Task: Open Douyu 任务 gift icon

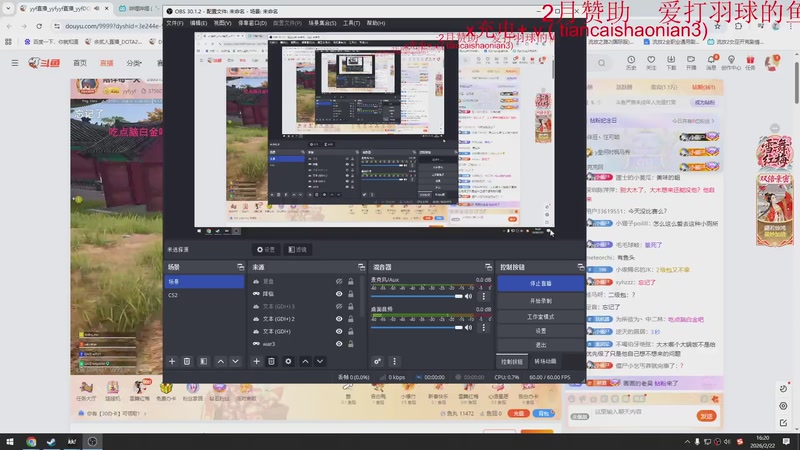Action: click(750, 62)
